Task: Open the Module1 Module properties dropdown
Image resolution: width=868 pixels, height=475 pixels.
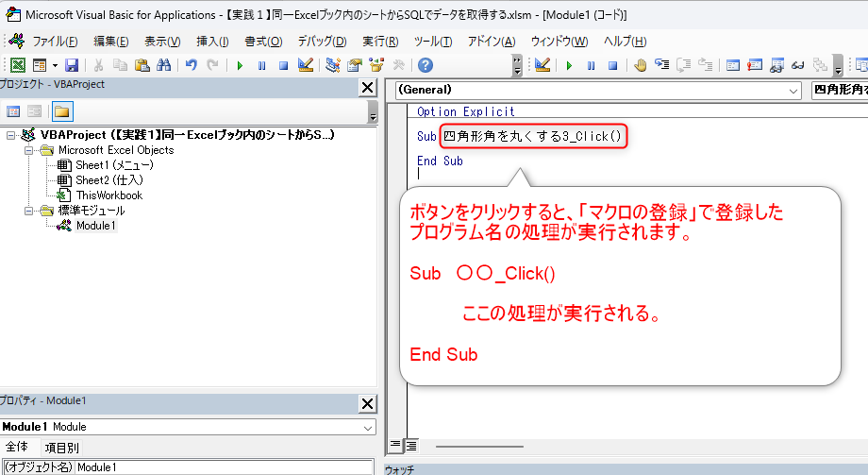Action: click(x=368, y=428)
